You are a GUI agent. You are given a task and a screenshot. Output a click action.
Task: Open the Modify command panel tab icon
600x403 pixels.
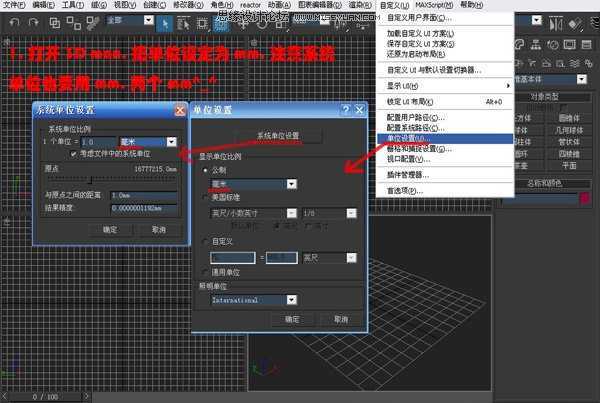coord(519,44)
